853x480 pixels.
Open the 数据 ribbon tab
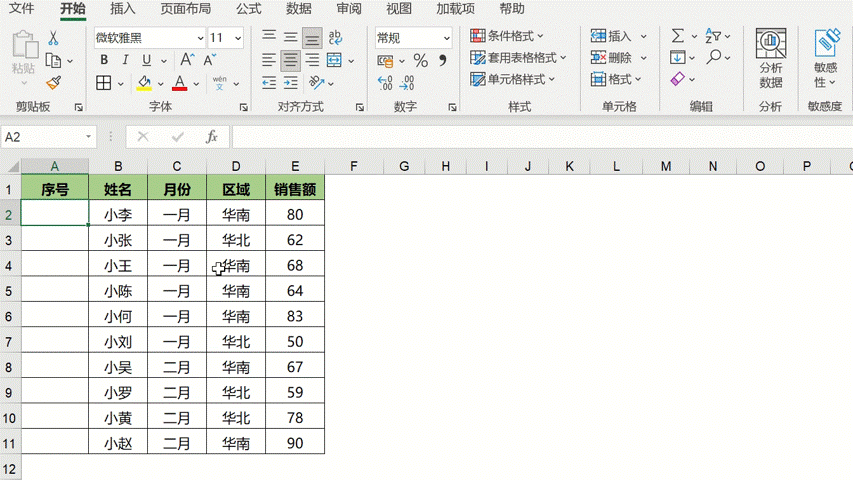(x=298, y=9)
